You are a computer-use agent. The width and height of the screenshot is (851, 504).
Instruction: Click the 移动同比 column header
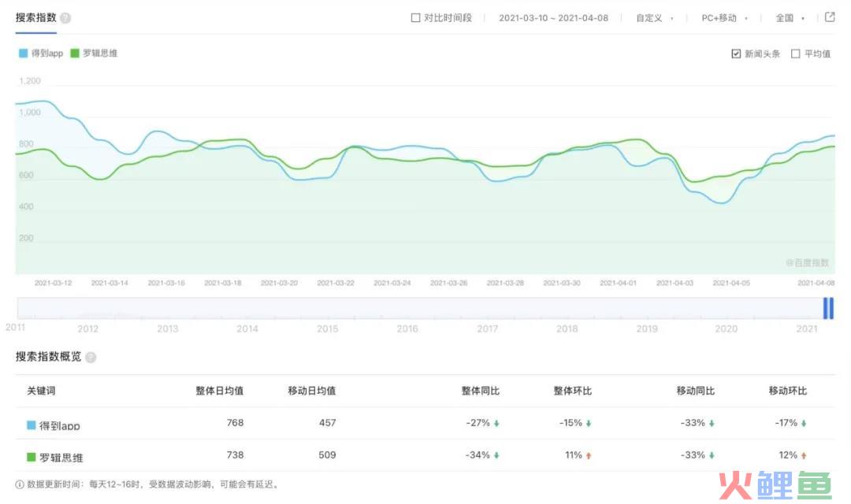[695, 391]
